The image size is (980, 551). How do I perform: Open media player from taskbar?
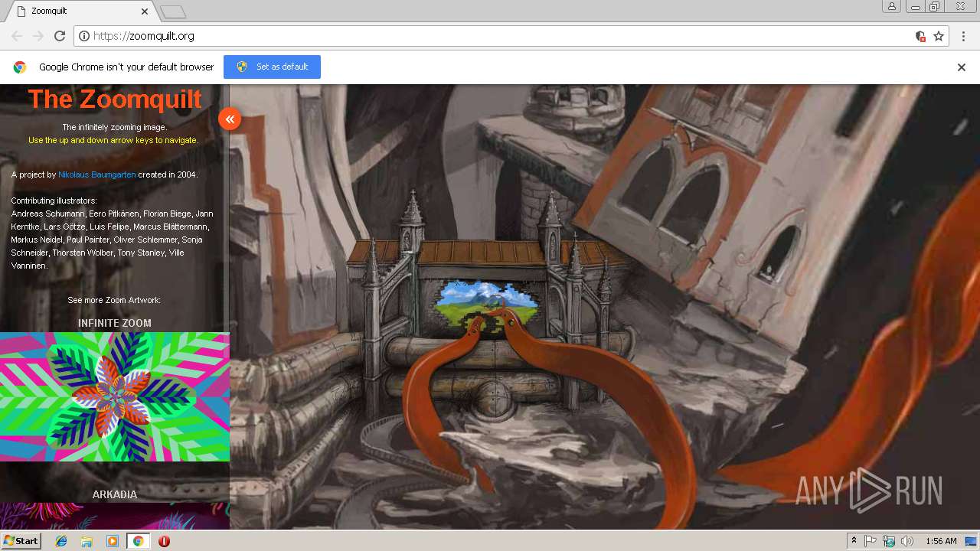point(113,541)
